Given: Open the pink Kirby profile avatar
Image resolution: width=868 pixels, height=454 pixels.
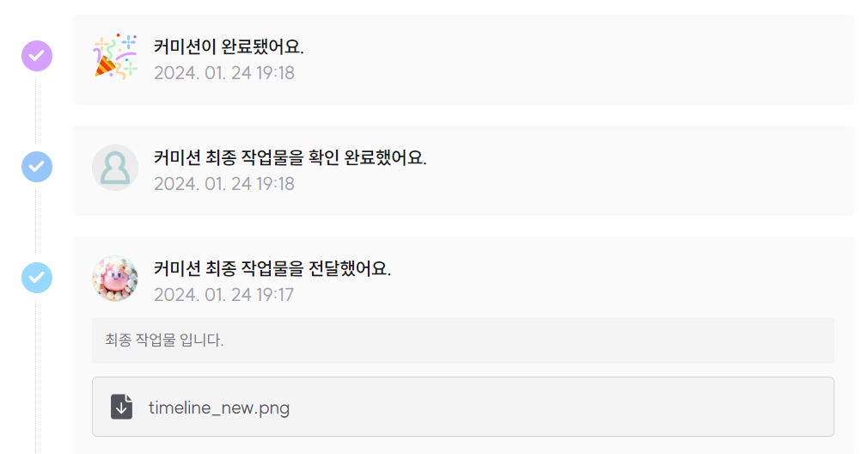Looking at the screenshot, I should pos(114,278).
